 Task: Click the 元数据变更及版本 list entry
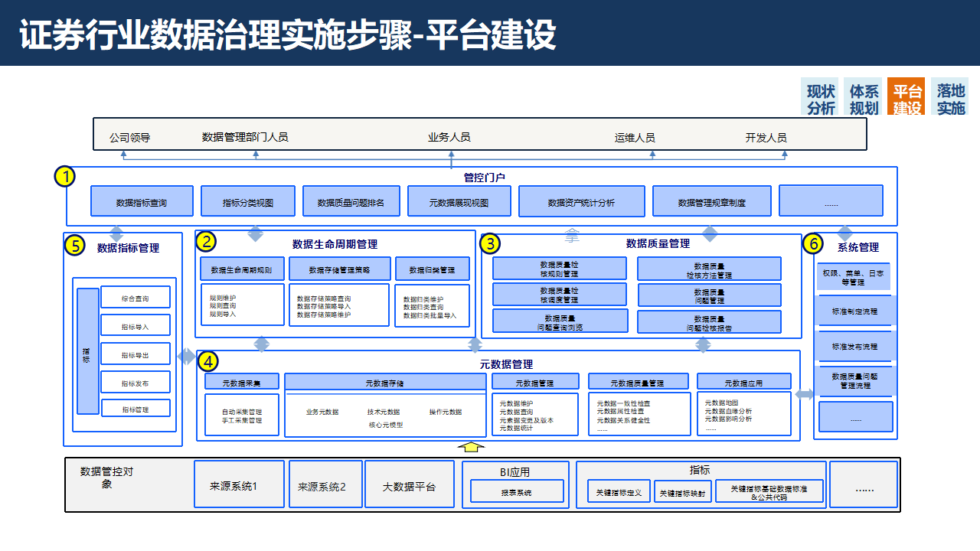coord(527,420)
